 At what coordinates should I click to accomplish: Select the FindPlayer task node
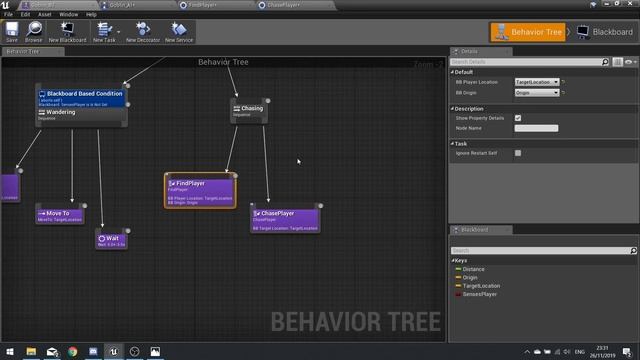[x=200, y=191]
